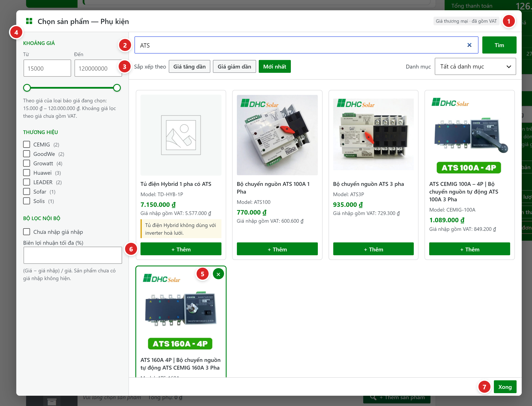Image resolution: width=532 pixels, height=406 pixels.
Task: Open ATS 100A 1 Pha product image
Action: coord(277,135)
